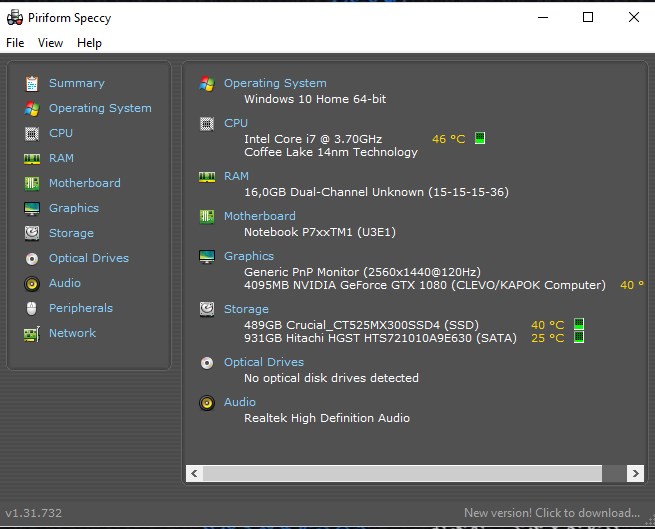Viewport: 655px width, 529px height.
Task: Click the RAM module icon in sidebar
Action: pyautogui.click(x=32, y=158)
